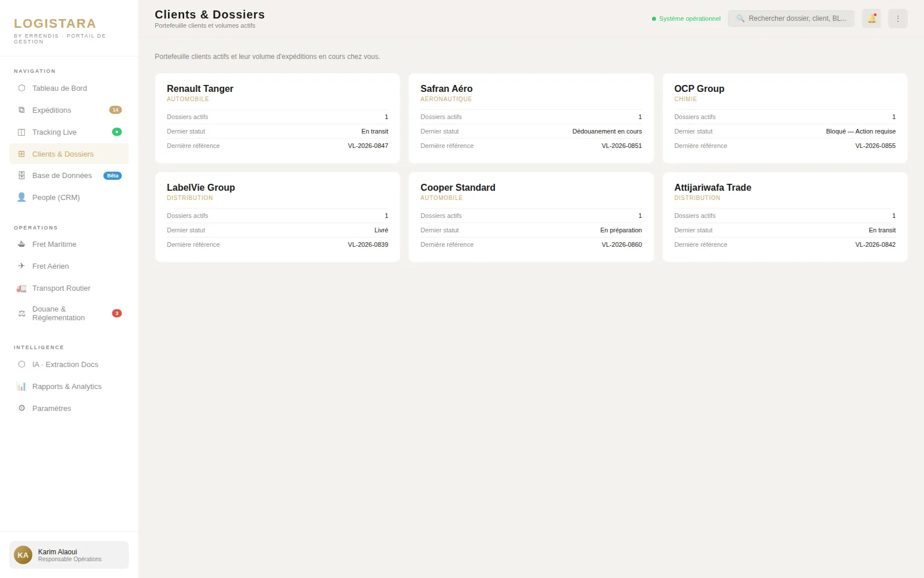Open the OCP Group client card
This screenshot has width=924, height=578.
(785, 118)
